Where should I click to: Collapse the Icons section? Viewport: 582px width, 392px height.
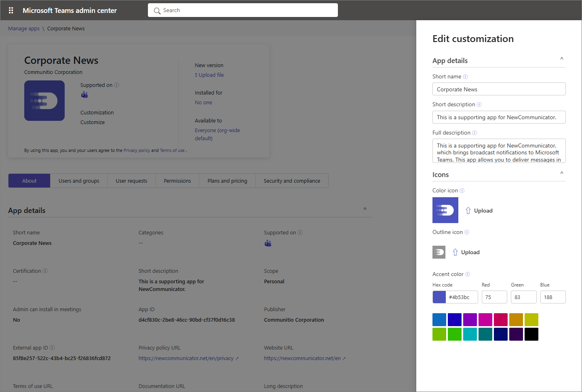[x=562, y=173]
